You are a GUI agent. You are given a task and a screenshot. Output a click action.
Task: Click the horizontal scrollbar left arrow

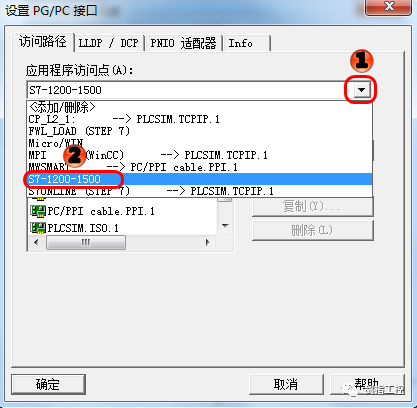pos(36,242)
